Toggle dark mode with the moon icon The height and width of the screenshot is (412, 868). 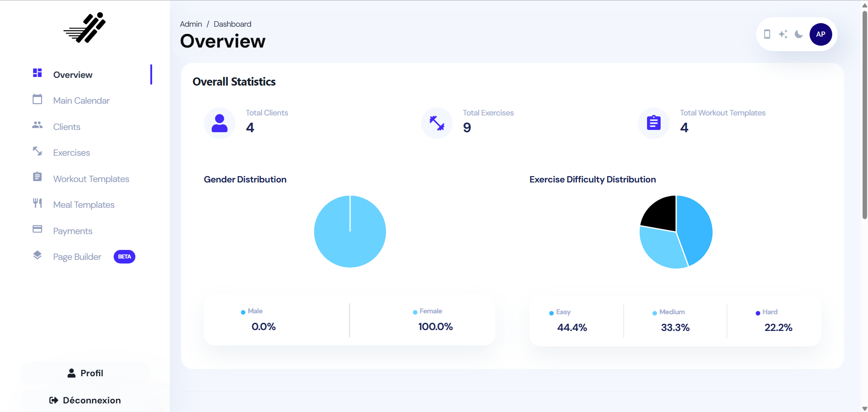pos(799,34)
